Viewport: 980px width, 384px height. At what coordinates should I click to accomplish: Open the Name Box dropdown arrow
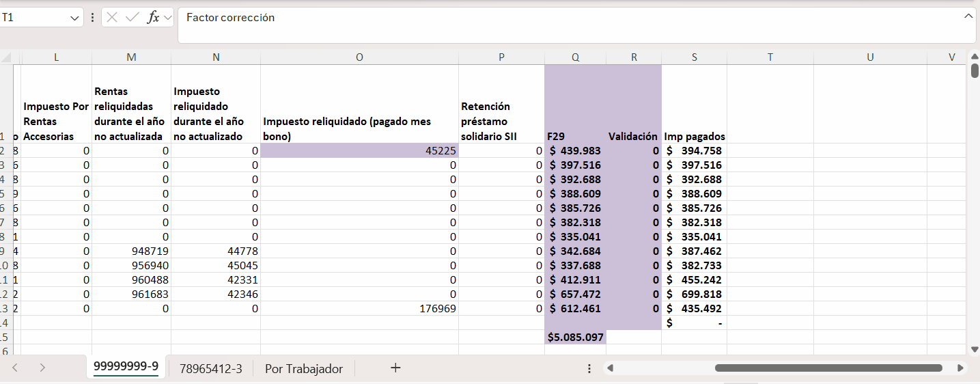74,18
